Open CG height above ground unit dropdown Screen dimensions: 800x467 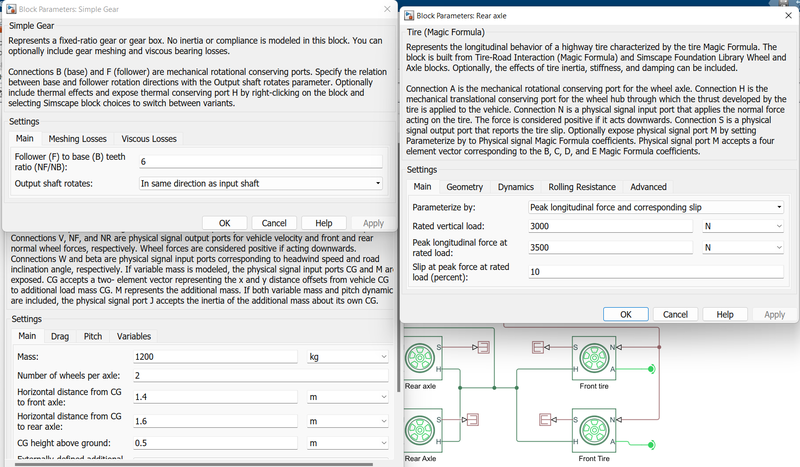pos(347,443)
